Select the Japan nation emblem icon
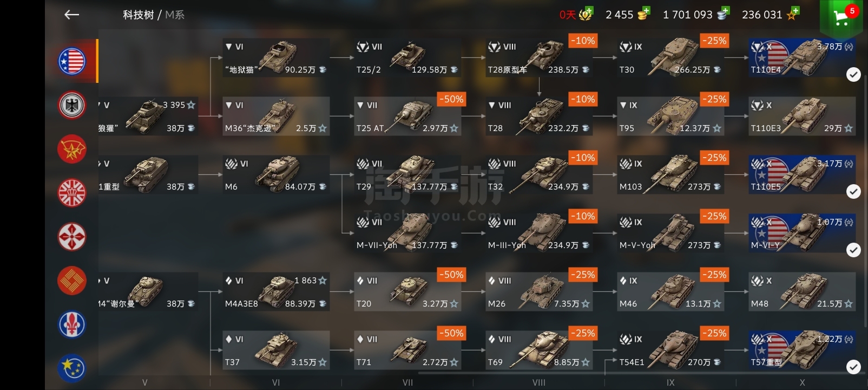868x390 pixels. pyautogui.click(x=72, y=236)
